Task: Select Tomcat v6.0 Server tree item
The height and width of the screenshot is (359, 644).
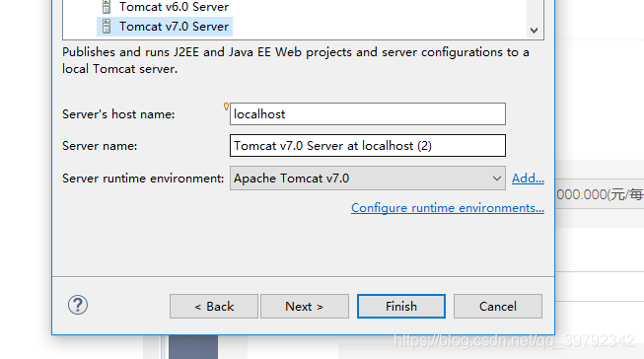Action: pos(165,7)
